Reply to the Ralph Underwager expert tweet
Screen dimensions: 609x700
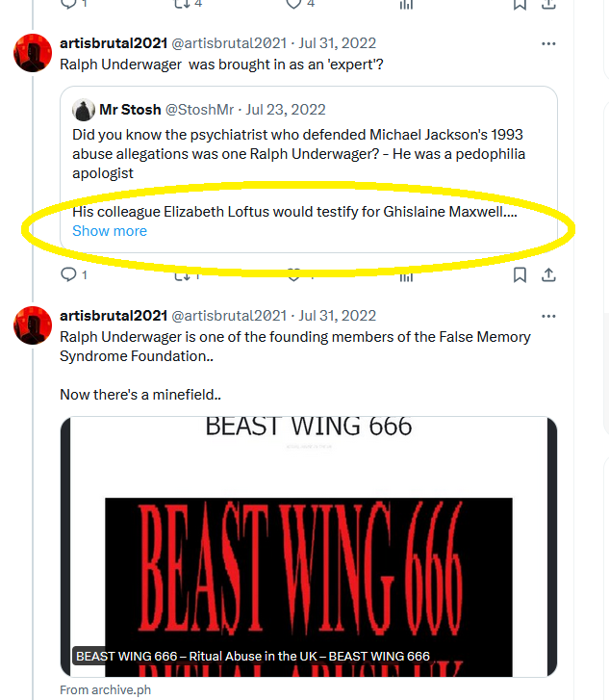(68, 274)
